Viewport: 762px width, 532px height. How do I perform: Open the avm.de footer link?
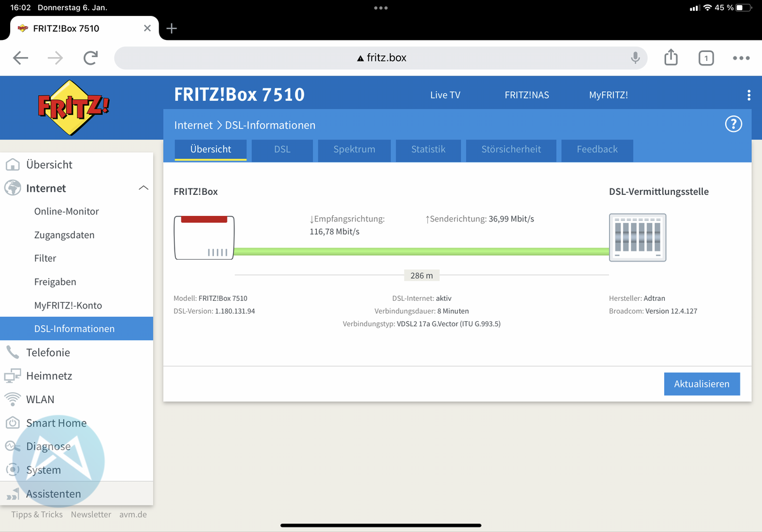pyautogui.click(x=133, y=514)
